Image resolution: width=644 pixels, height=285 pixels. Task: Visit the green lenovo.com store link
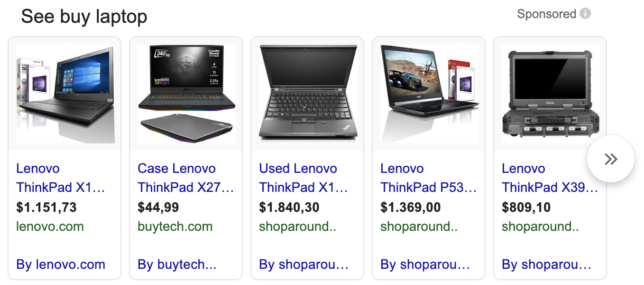click(50, 227)
